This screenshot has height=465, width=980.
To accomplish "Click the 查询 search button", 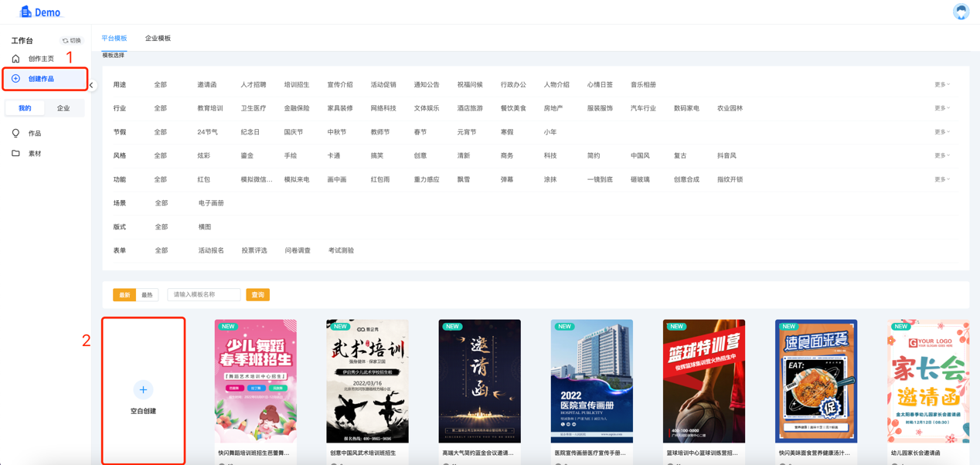I will (x=257, y=295).
